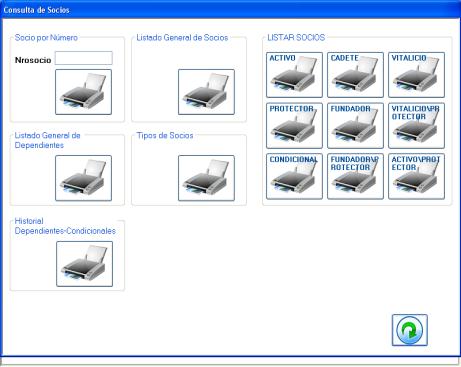The width and height of the screenshot is (461, 367).
Task: Click the status bar at window bottom
Action: [x=230, y=361]
